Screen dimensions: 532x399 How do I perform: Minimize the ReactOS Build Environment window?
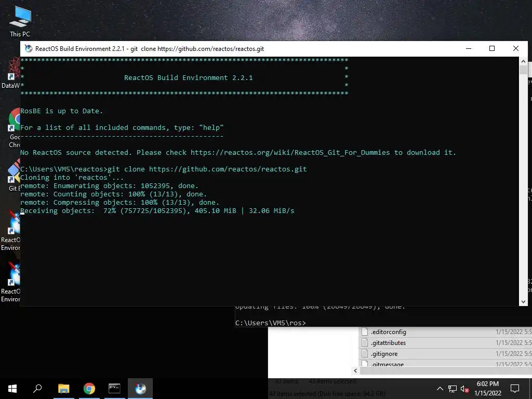tap(469, 48)
